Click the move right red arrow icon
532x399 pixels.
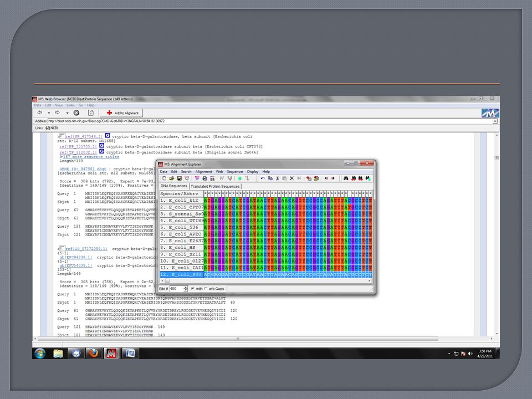pos(333,178)
